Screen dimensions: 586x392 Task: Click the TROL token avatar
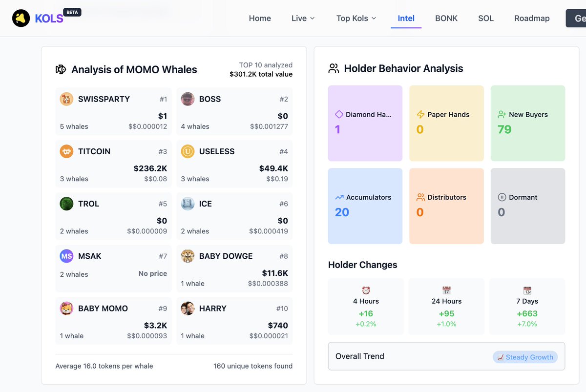click(66, 204)
